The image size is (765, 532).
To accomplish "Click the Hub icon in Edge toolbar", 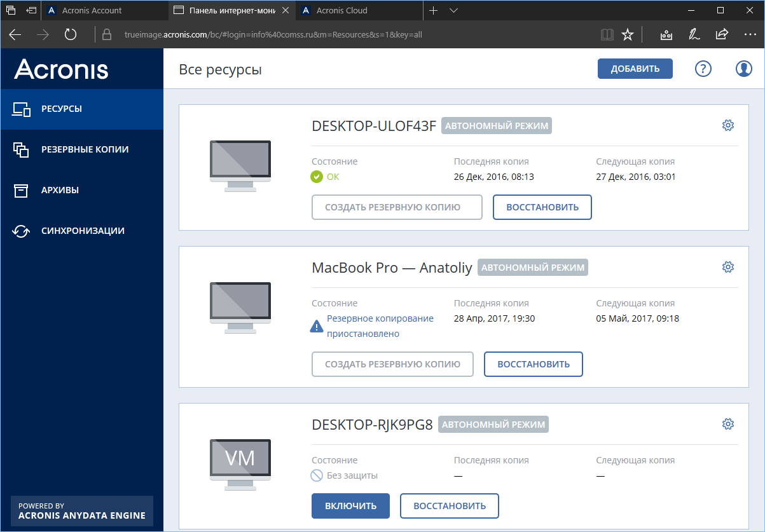I will tap(665, 35).
